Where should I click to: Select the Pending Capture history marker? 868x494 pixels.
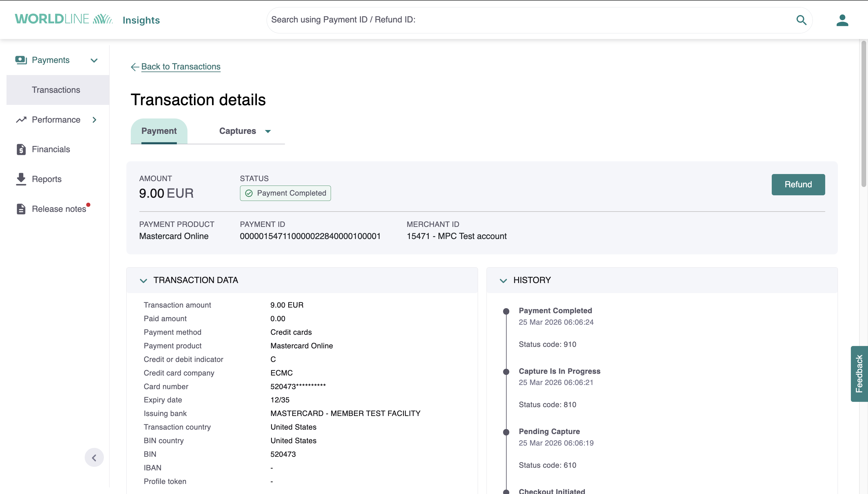(x=506, y=432)
